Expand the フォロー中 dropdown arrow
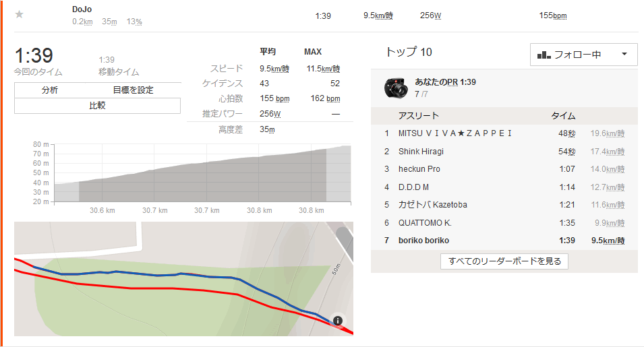Image resolution: width=644 pixels, height=347 pixels. (x=624, y=54)
